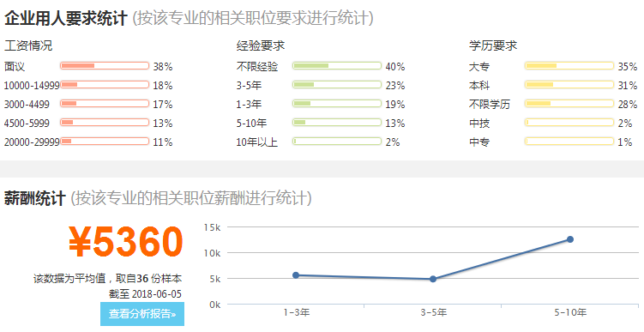
Task: Click the 不限学历 label
Action: (490, 105)
